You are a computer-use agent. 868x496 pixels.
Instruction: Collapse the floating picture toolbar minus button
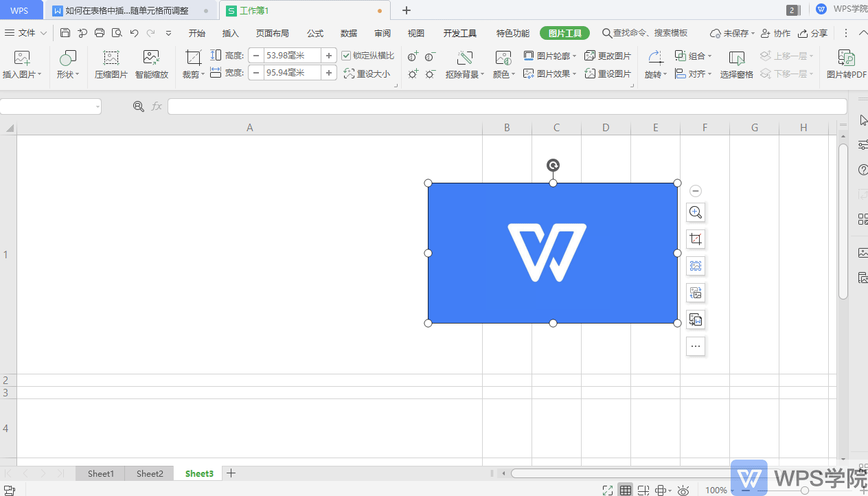pyautogui.click(x=696, y=191)
